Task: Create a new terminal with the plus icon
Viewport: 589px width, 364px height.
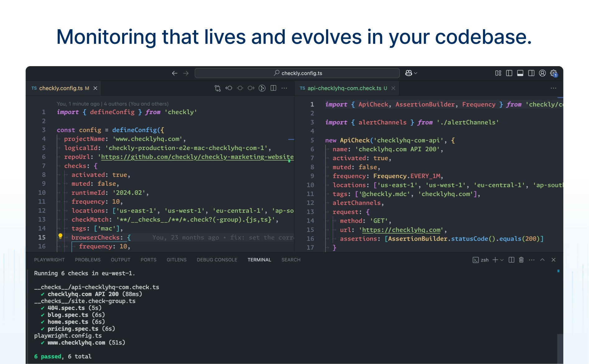Action: (x=495, y=260)
